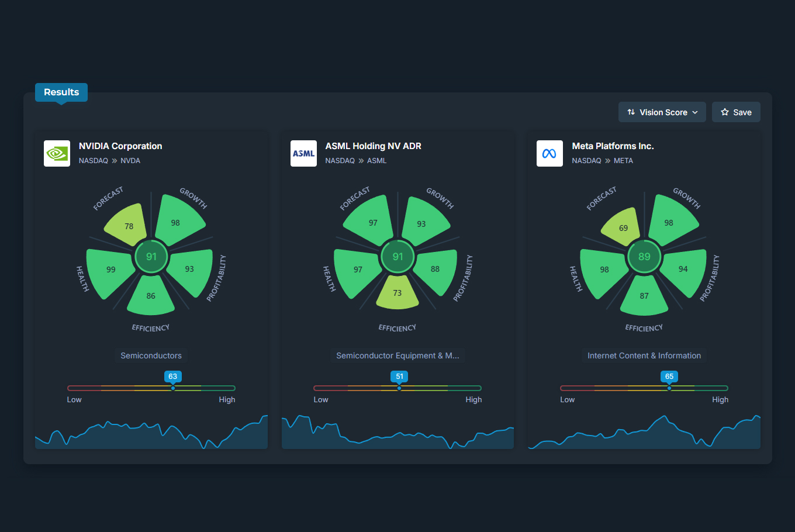Click the Internet Content & Information tag
Viewport: 795px width, 532px height.
[x=644, y=355]
